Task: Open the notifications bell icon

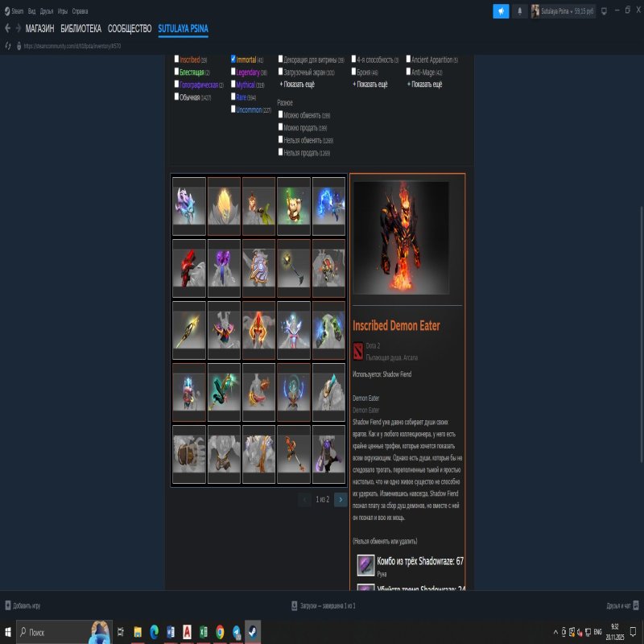Action: (x=519, y=10)
